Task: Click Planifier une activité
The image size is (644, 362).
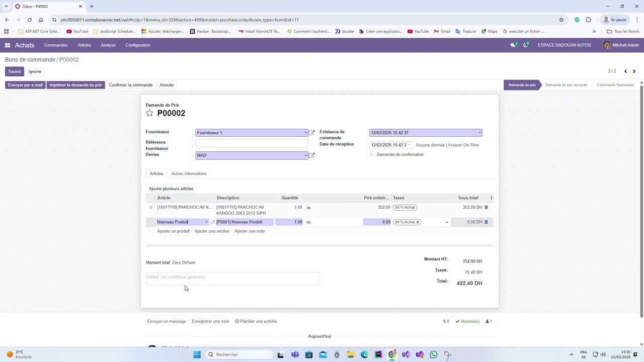Action: point(256,321)
